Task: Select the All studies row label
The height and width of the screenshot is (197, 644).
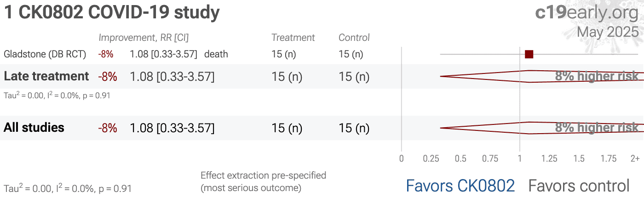Action: 34,127
